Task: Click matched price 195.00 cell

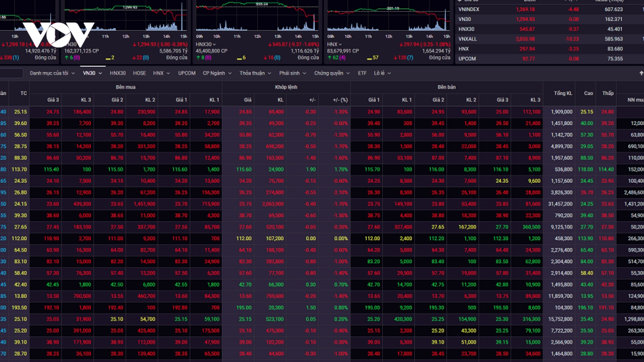Action: (x=244, y=308)
